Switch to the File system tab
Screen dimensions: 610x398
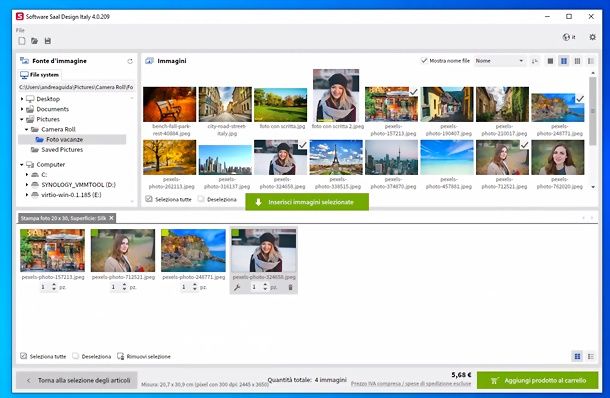[40, 75]
